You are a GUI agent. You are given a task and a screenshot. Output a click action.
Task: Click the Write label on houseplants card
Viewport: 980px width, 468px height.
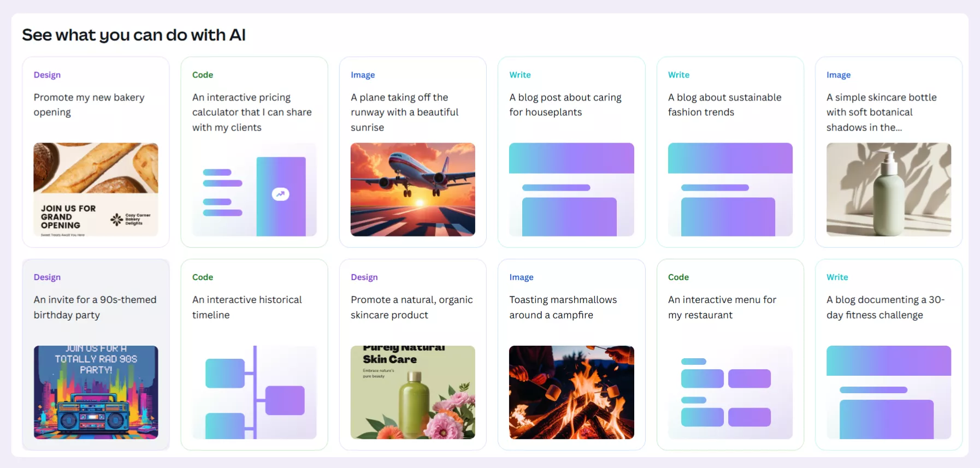coord(520,75)
